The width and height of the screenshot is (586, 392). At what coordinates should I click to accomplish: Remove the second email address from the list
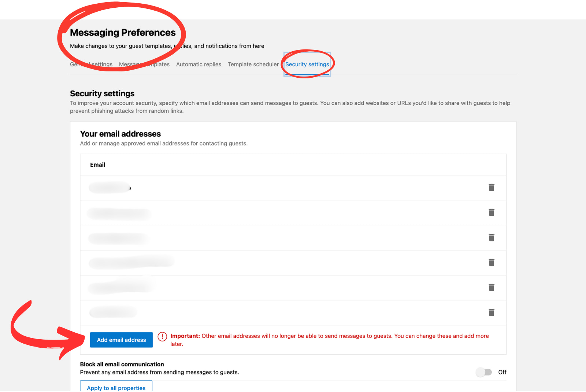tap(491, 212)
